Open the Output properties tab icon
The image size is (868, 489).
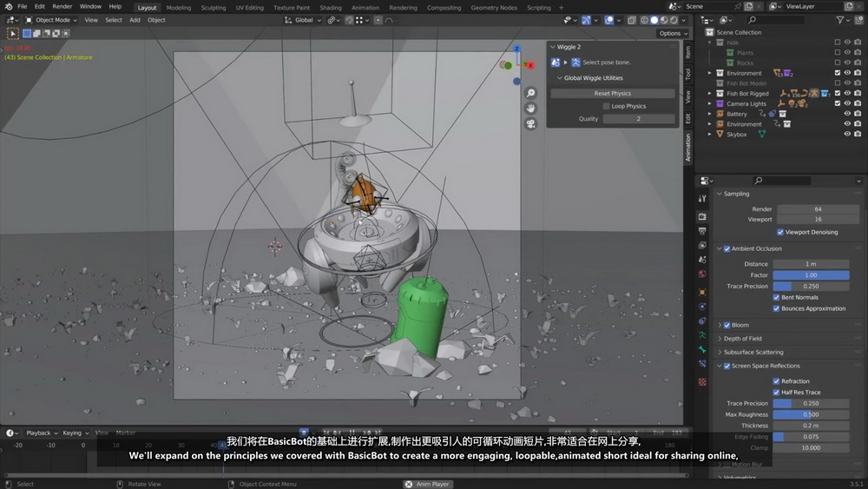point(702,231)
